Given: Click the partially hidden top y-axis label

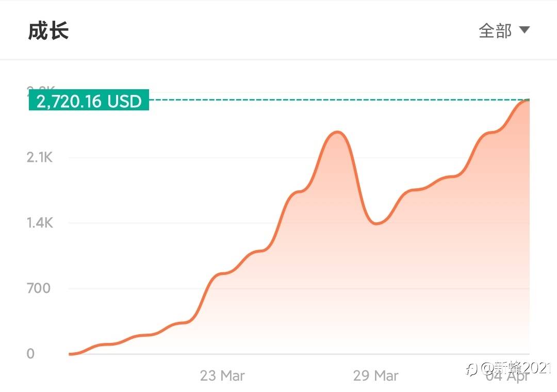Looking at the screenshot, I should click(x=41, y=90).
